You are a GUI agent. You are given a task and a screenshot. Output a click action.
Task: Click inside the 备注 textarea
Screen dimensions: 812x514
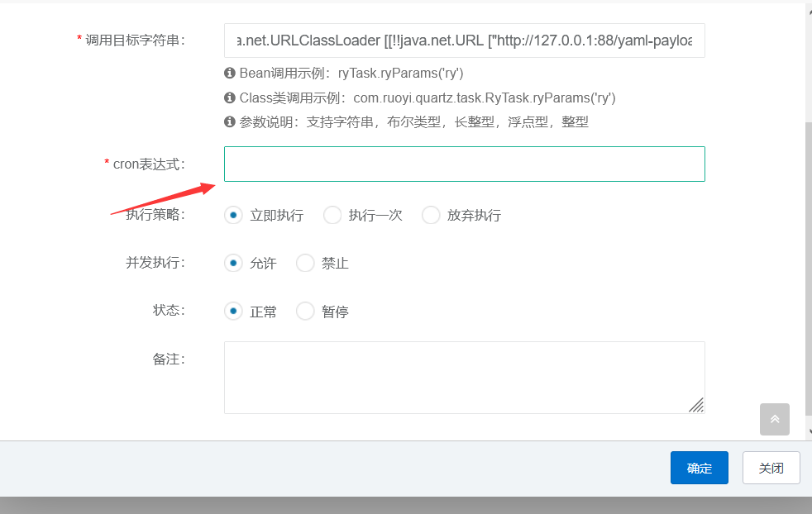465,378
